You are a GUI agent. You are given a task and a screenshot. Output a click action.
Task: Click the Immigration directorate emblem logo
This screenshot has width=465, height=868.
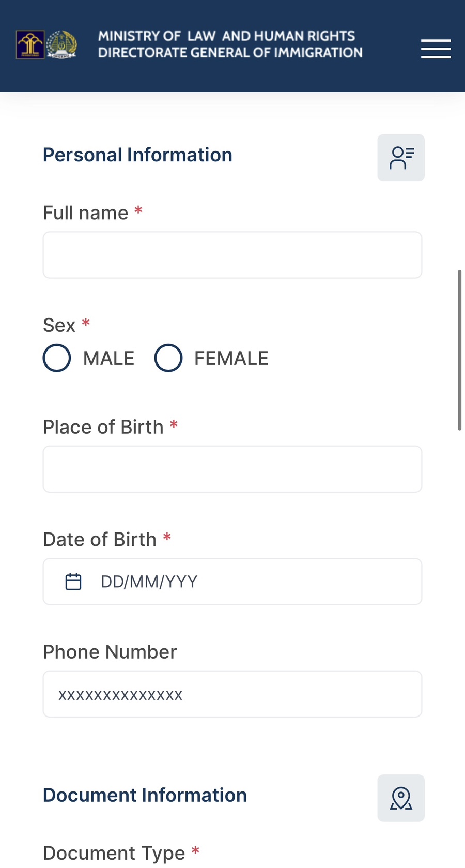61,44
